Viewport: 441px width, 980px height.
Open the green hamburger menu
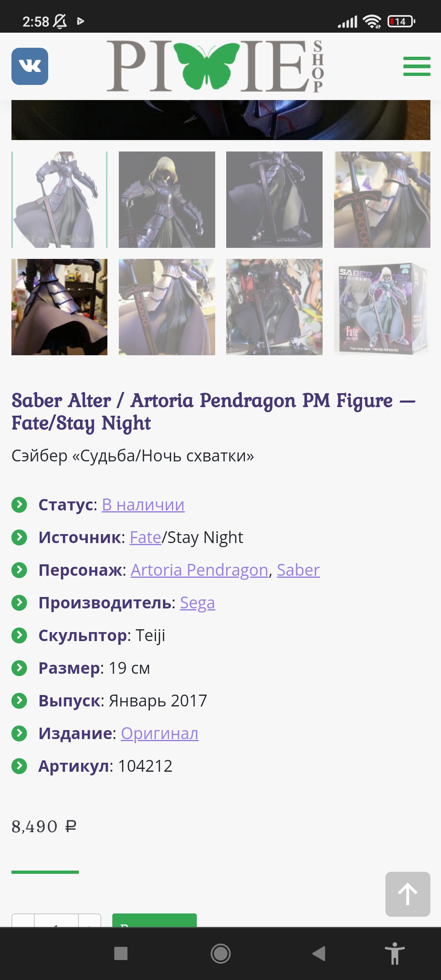click(416, 66)
